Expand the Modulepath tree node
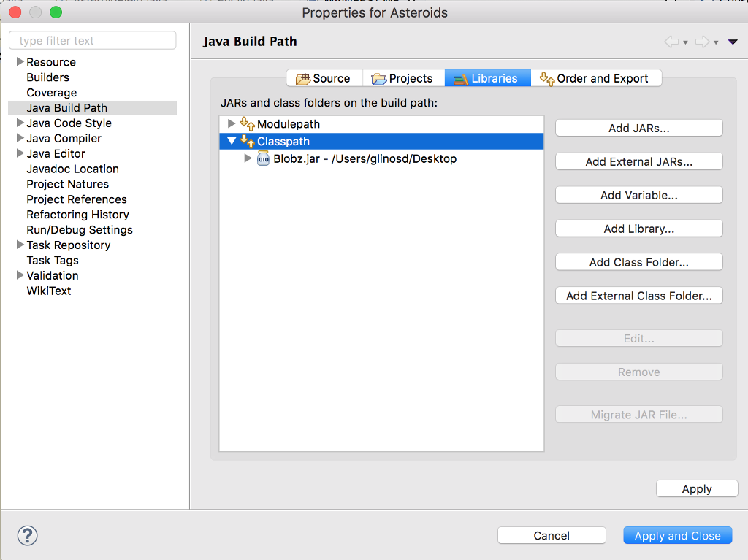The height and width of the screenshot is (560, 748). [x=232, y=124]
